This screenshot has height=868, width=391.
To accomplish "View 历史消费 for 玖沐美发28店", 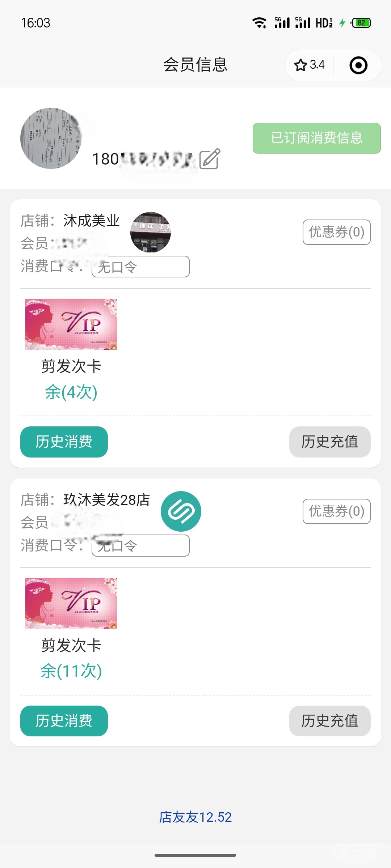I will pyautogui.click(x=64, y=721).
